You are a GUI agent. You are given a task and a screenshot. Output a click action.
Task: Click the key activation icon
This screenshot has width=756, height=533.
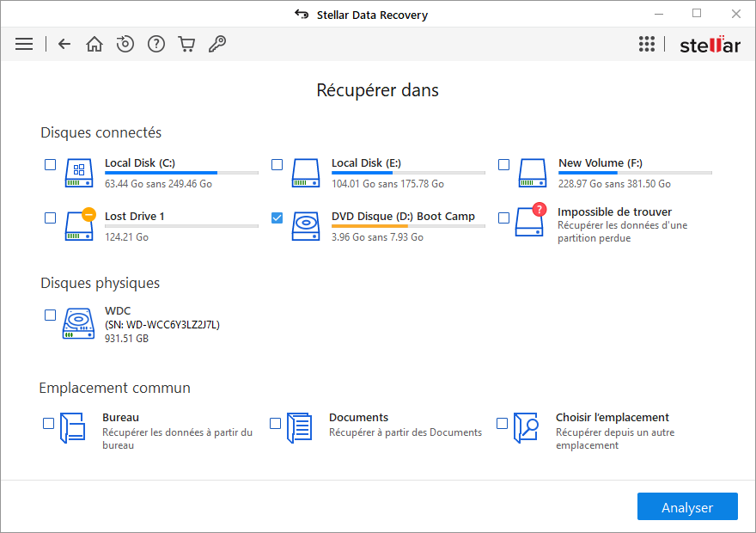click(217, 44)
